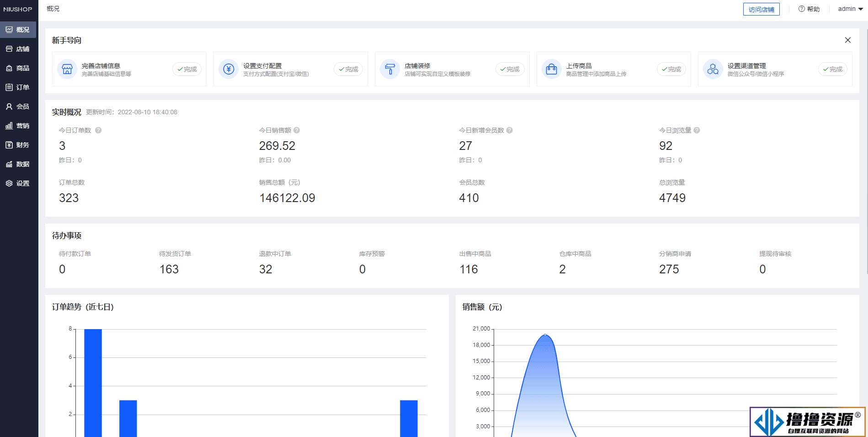868x437 pixels.
Task: Click help icon next to 今日订单数
Action: tap(98, 130)
